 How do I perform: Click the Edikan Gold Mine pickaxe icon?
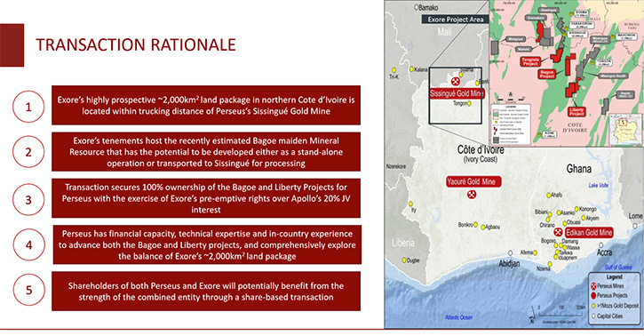(x=558, y=232)
